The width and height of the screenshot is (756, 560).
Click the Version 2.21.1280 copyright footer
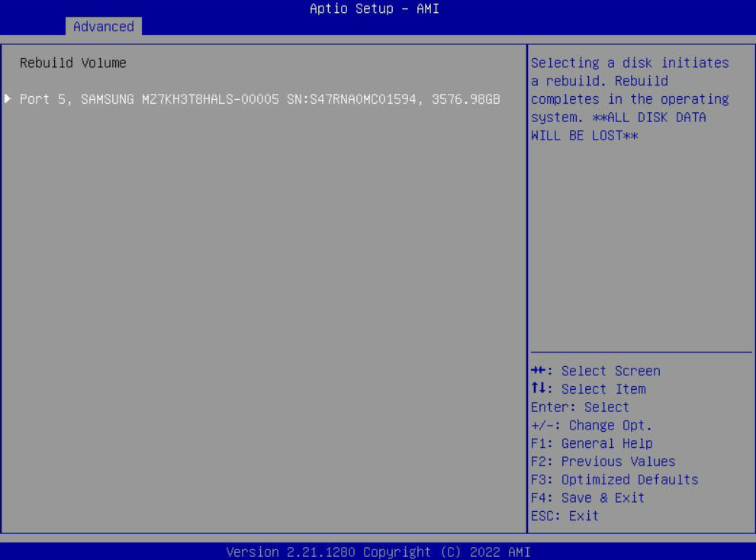point(378,552)
